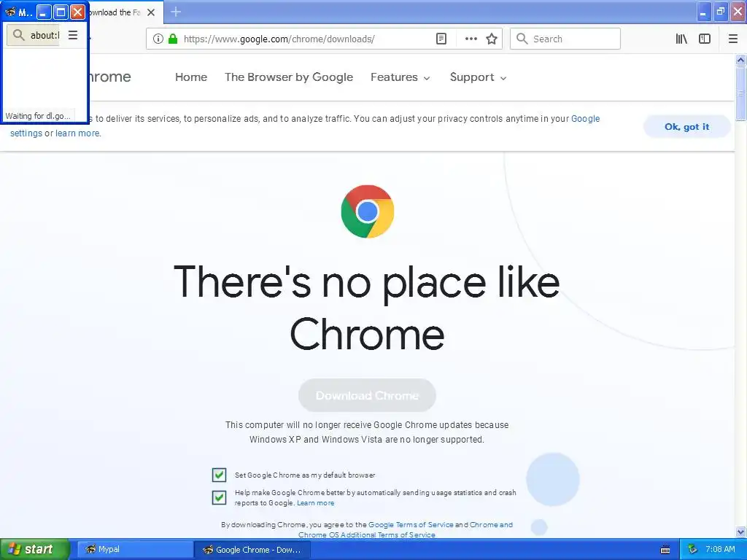Viewport: 747px width, 560px height.
Task: Open page actions three-dots menu
Action: [x=471, y=39]
